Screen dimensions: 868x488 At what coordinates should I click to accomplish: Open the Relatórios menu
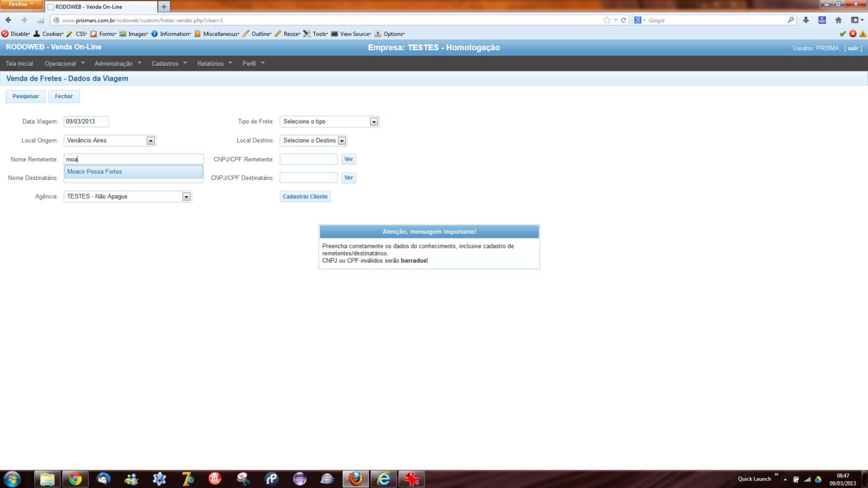click(215, 63)
